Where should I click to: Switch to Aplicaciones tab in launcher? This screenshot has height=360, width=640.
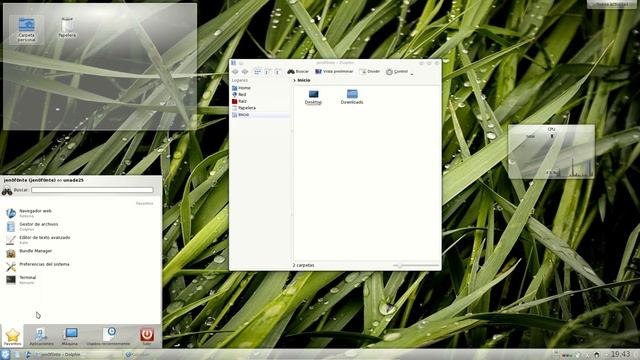coord(41,337)
